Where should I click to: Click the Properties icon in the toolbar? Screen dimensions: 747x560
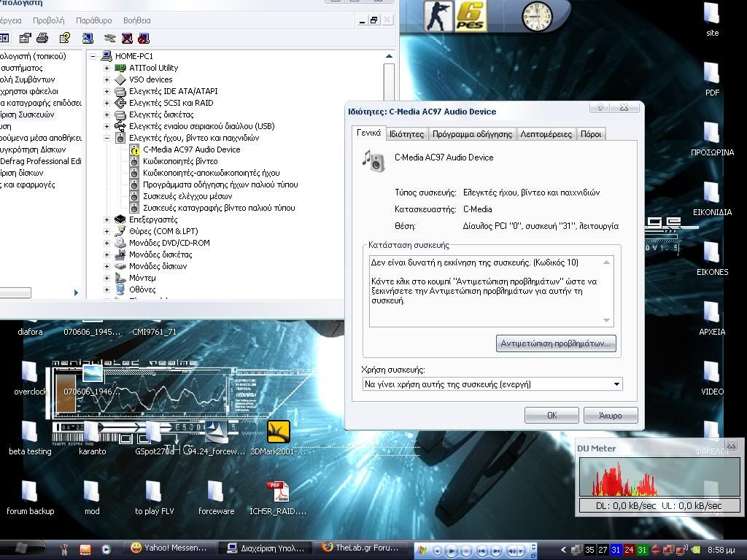pos(26,38)
